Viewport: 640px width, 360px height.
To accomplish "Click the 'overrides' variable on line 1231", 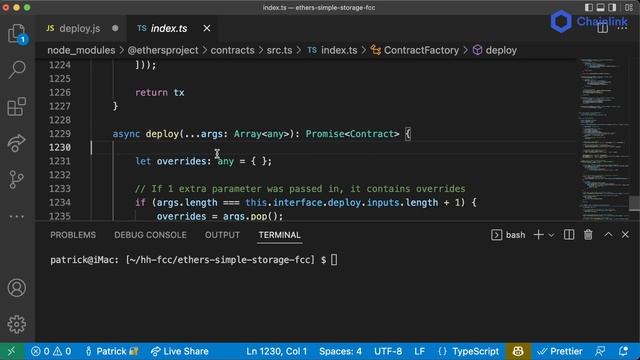I will [181, 161].
